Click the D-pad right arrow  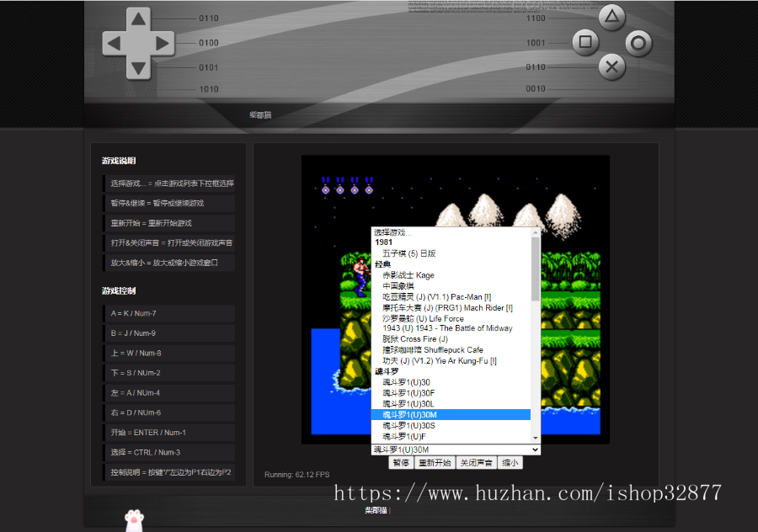click(163, 44)
